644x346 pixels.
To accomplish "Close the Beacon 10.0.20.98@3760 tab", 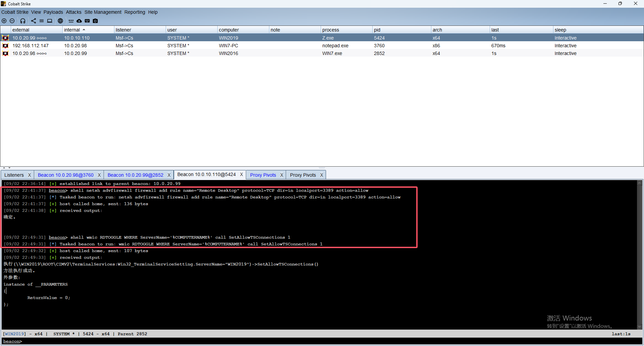I will click(99, 175).
